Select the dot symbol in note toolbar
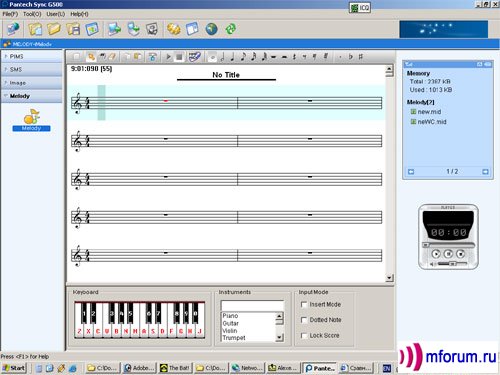This screenshot has width=500, height=375. tap(340, 57)
